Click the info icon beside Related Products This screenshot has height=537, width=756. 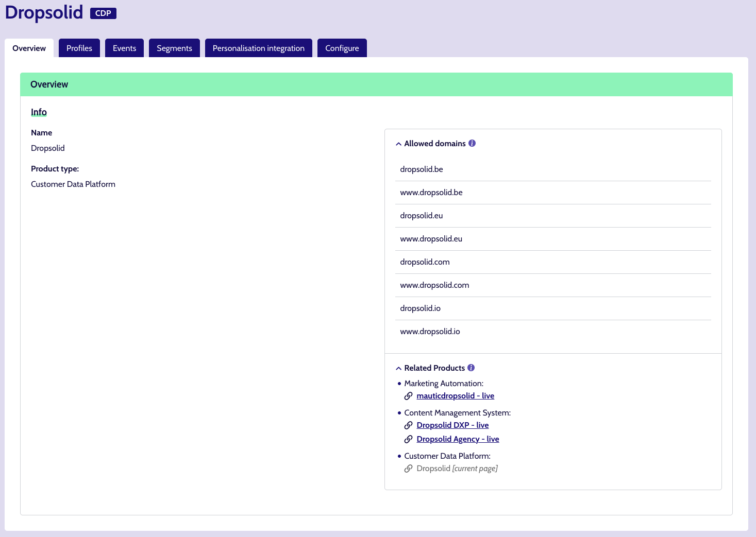click(x=471, y=368)
